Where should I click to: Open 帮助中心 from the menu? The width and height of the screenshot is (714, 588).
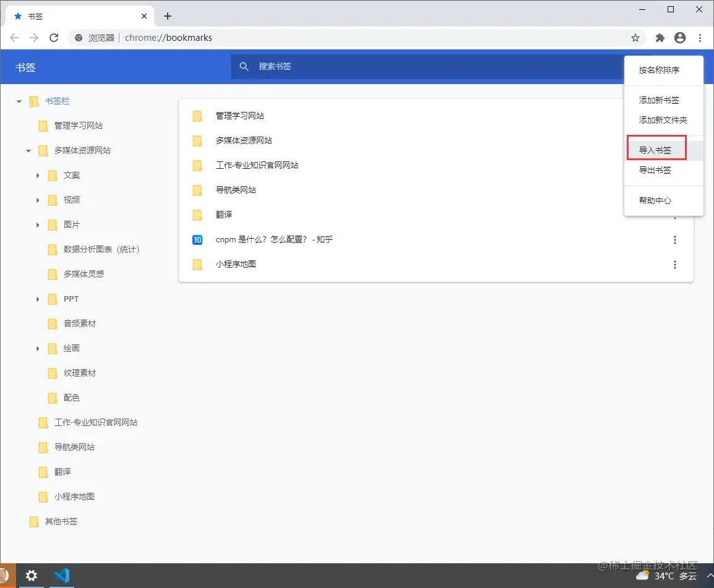[663, 200]
